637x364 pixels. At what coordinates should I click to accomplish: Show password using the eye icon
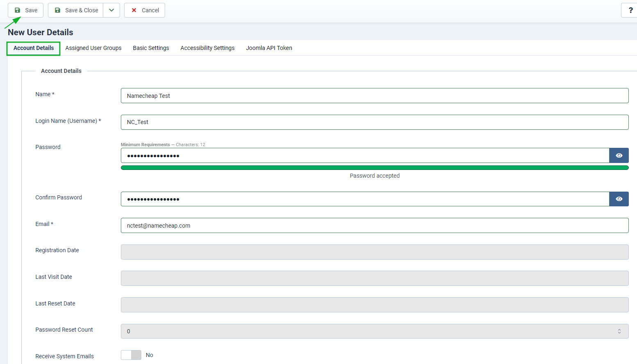(x=619, y=156)
